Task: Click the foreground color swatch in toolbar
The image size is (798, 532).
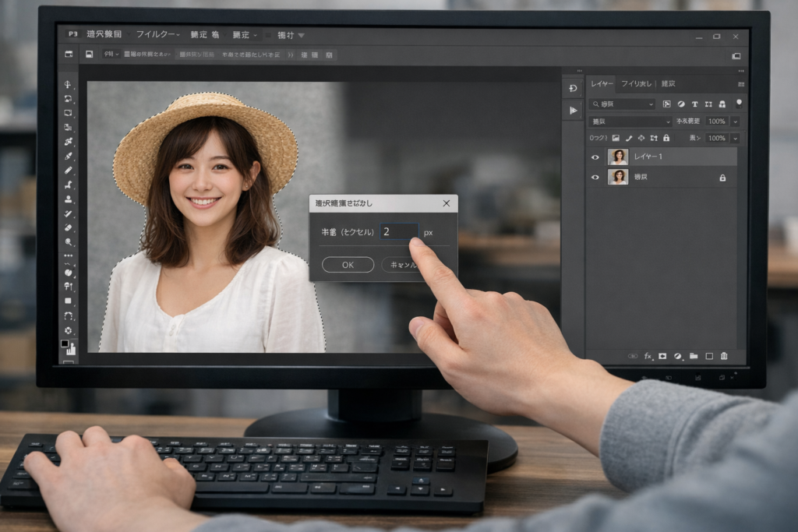Action: point(65,343)
